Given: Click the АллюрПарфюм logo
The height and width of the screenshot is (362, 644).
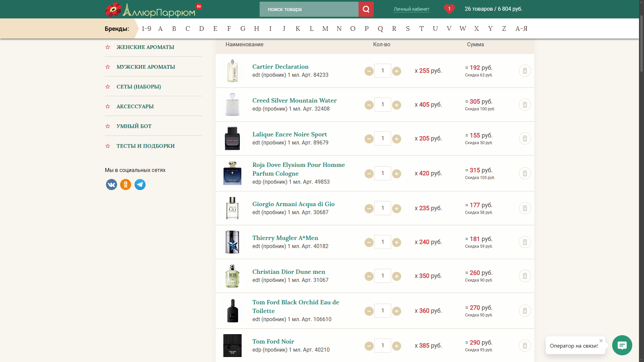Looking at the screenshot, I should tap(153, 10).
